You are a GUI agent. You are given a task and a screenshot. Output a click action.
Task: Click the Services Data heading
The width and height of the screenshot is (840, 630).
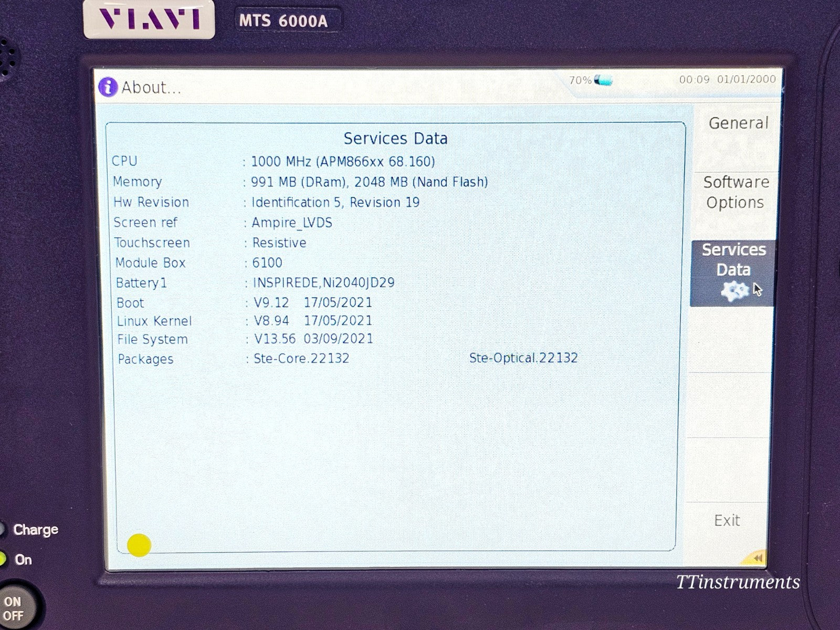pos(395,139)
